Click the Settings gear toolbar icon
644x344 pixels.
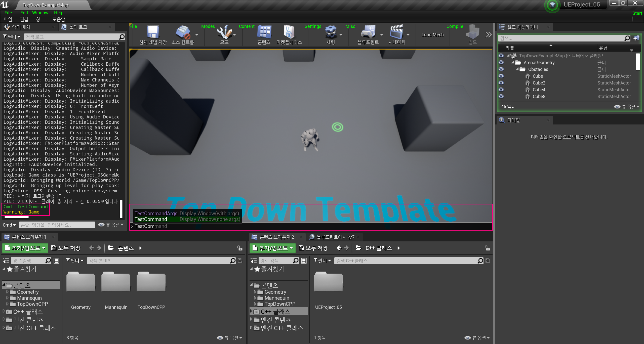[331, 32]
